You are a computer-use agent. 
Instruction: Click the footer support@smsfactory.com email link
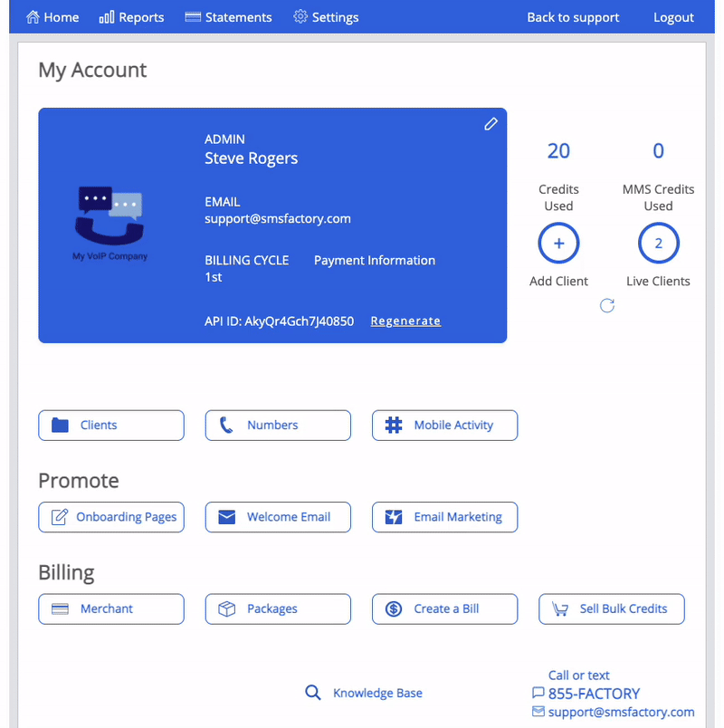622,712
